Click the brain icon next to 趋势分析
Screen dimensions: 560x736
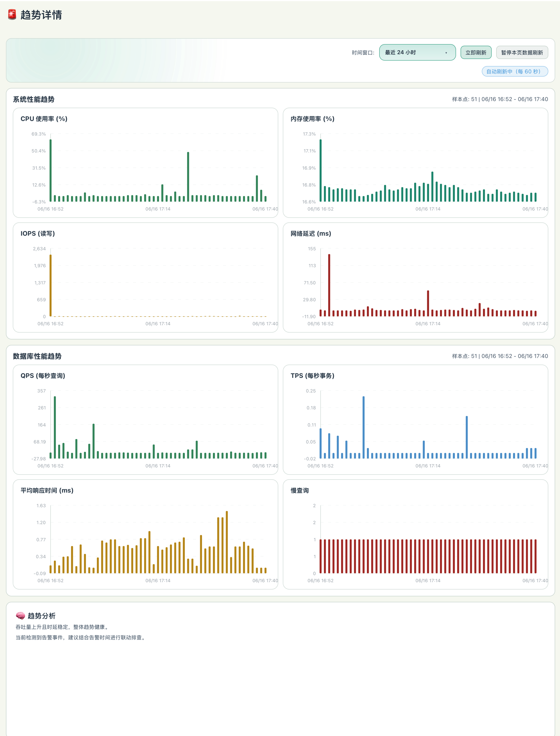click(20, 616)
